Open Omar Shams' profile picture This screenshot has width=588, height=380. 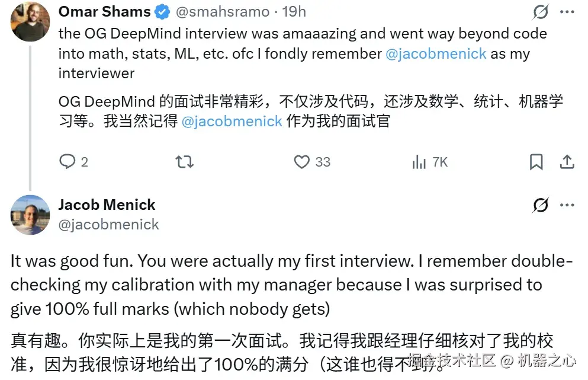pyautogui.click(x=30, y=21)
